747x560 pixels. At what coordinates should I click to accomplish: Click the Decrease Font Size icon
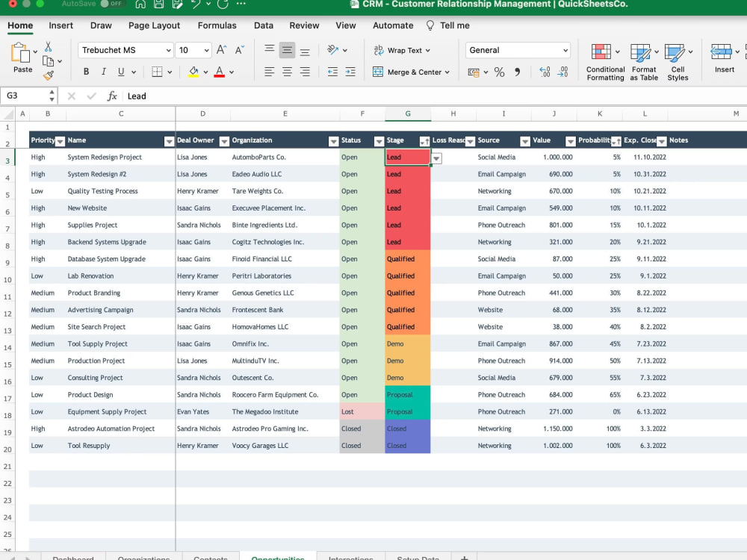(x=240, y=50)
